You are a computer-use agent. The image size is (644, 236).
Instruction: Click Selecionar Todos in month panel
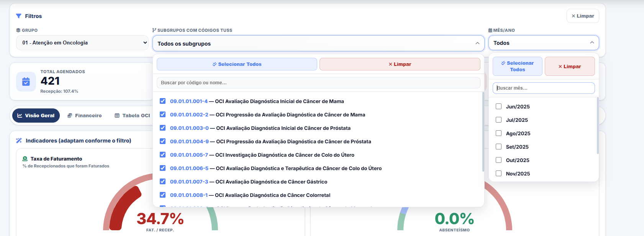coord(518,66)
